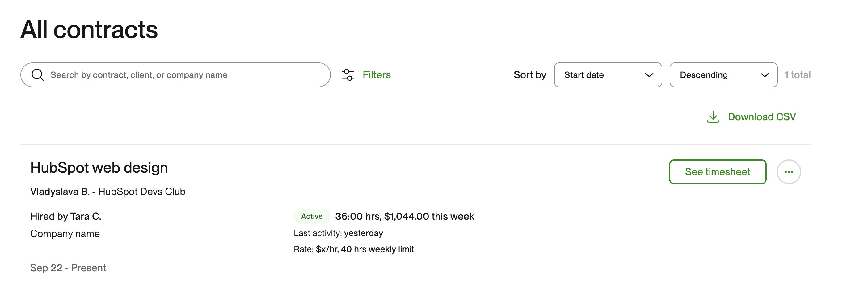
Task: Click the download arrow icon
Action: (x=713, y=117)
